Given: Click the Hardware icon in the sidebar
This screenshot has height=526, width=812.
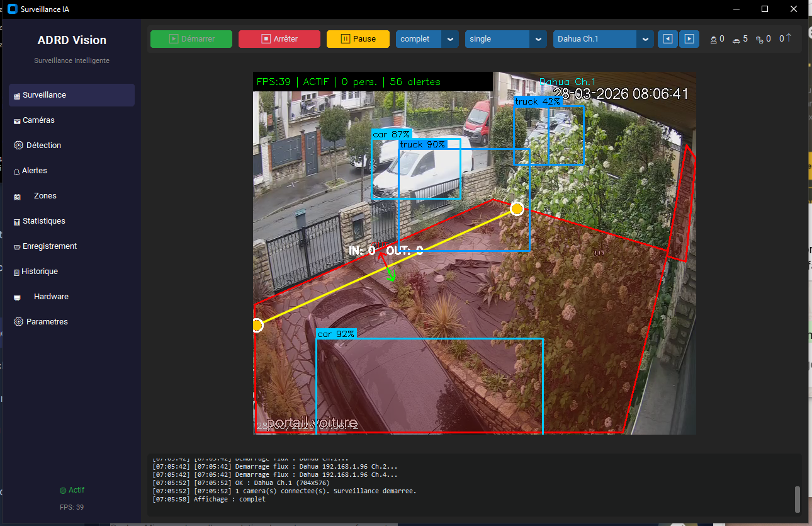Looking at the screenshot, I should pyautogui.click(x=18, y=296).
